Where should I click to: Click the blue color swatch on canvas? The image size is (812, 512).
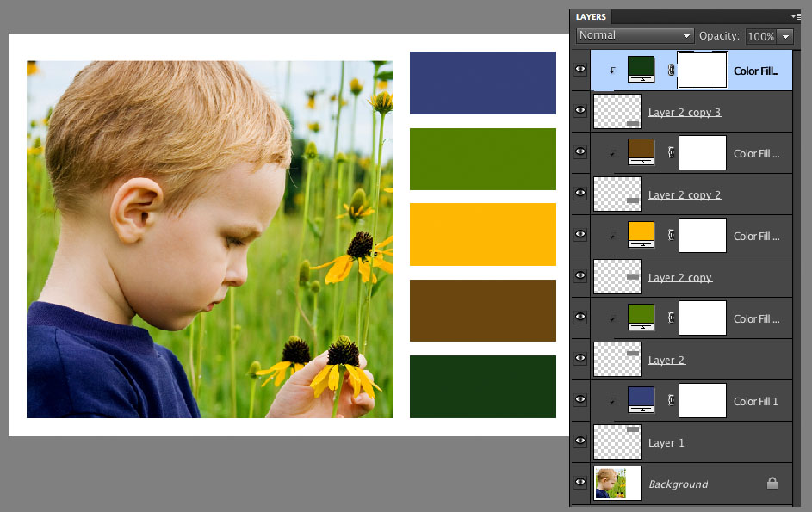click(483, 83)
